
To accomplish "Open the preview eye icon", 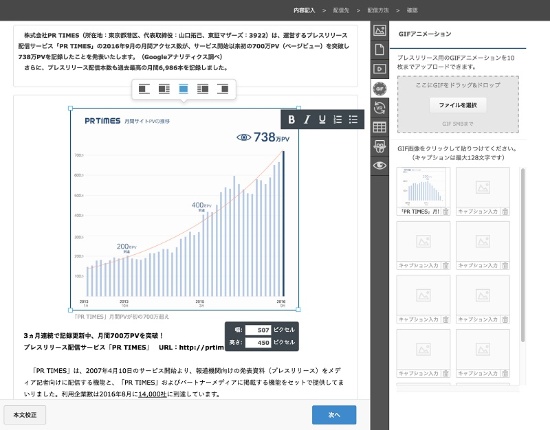I will pos(380,165).
